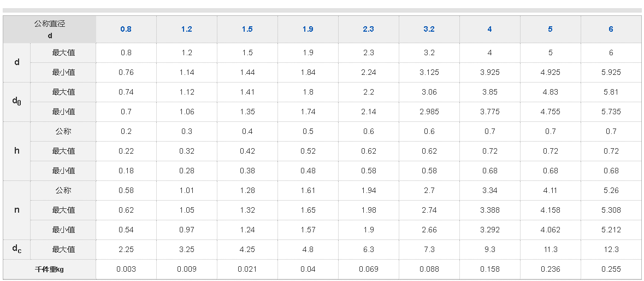This screenshot has height=281, width=644.
Task: Select the dc row group label
Action: pos(17,249)
